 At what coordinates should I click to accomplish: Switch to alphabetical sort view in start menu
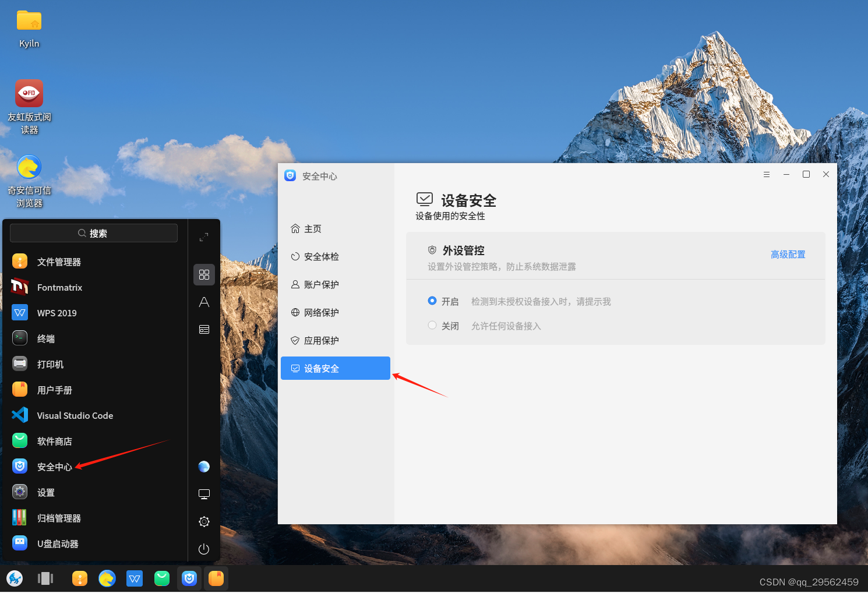[x=204, y=302]
